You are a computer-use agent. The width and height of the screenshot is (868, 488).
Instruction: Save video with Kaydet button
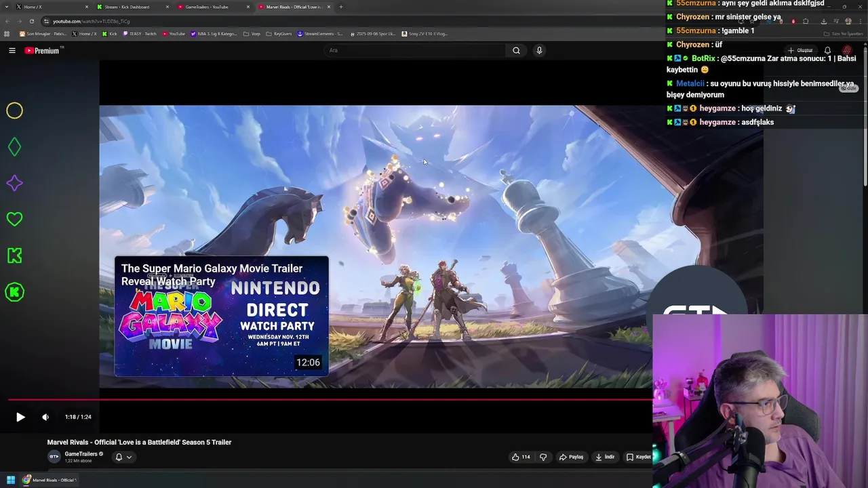[x=638, y=457]
